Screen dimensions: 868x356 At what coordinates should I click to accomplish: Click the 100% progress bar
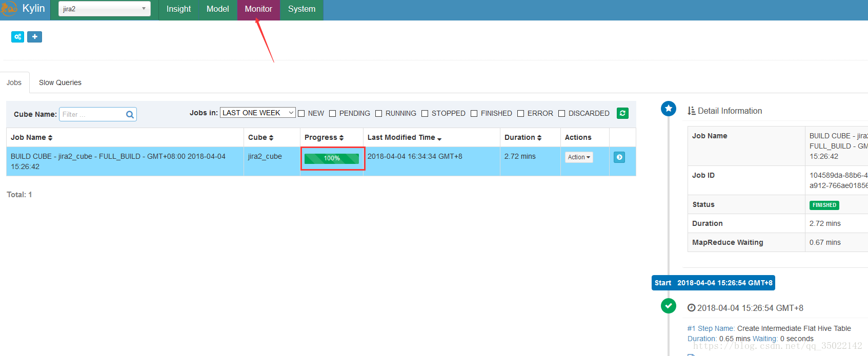point(332,158)
